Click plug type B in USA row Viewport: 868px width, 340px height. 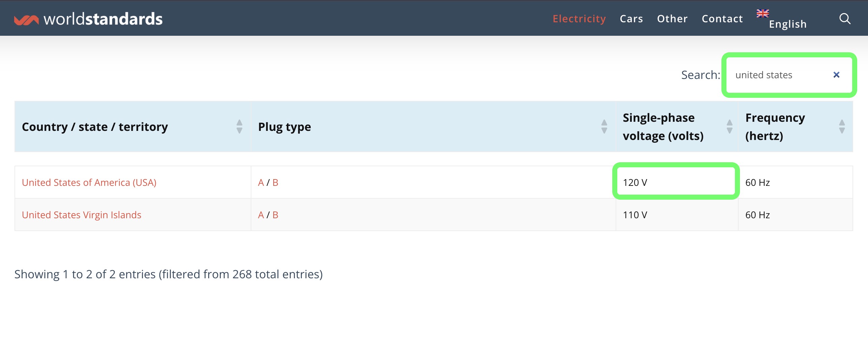tap(275, 182)
